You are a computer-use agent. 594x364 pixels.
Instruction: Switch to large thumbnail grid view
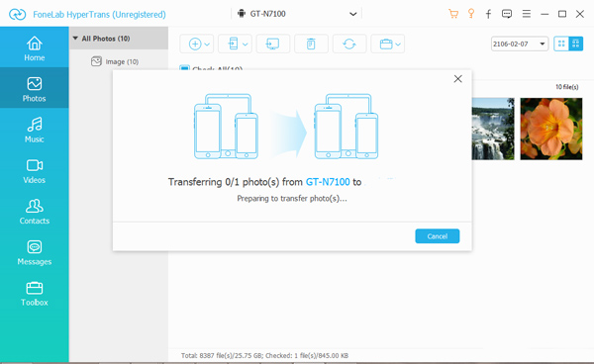[x=576, y=44]
